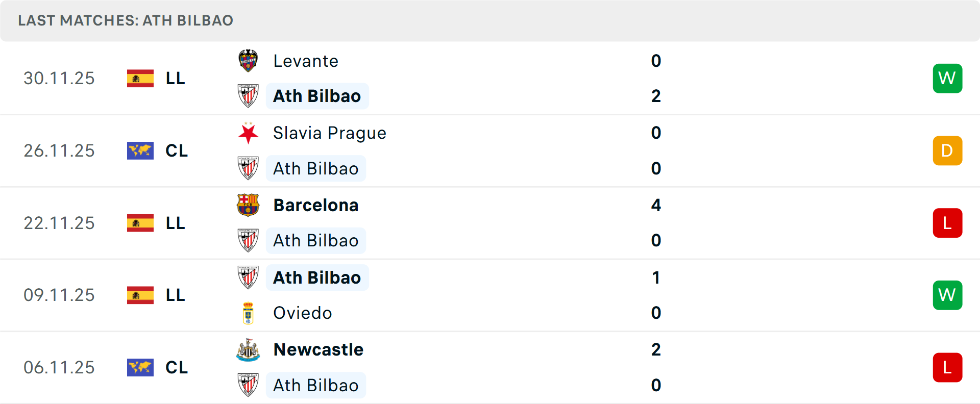Click the Oviedo team crest

coord(249,313)
